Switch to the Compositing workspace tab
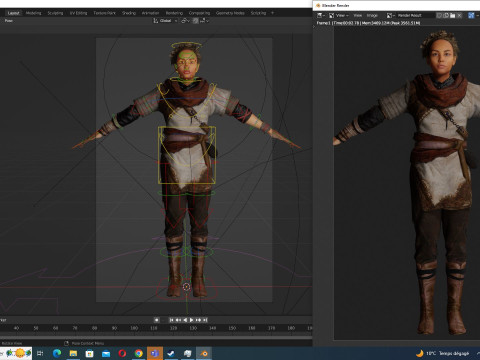The height and width of the screenshot is (360, 480). pyautogui.click(x=199, y=13)
